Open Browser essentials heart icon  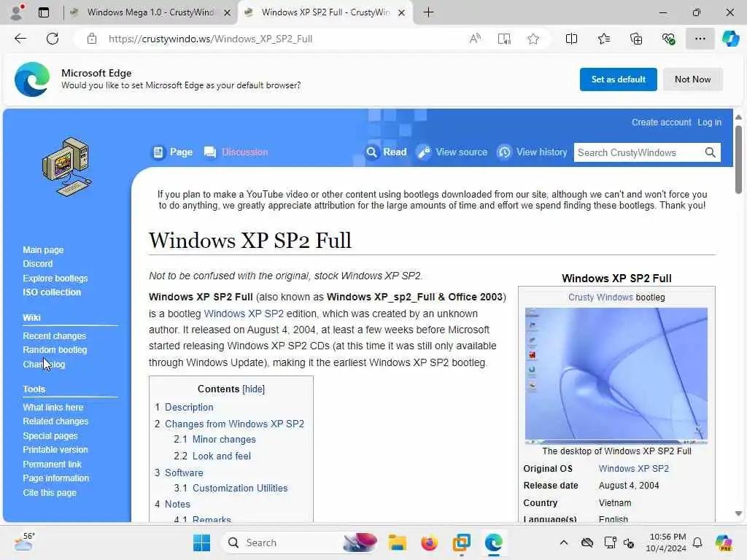(x=668, y=39)
